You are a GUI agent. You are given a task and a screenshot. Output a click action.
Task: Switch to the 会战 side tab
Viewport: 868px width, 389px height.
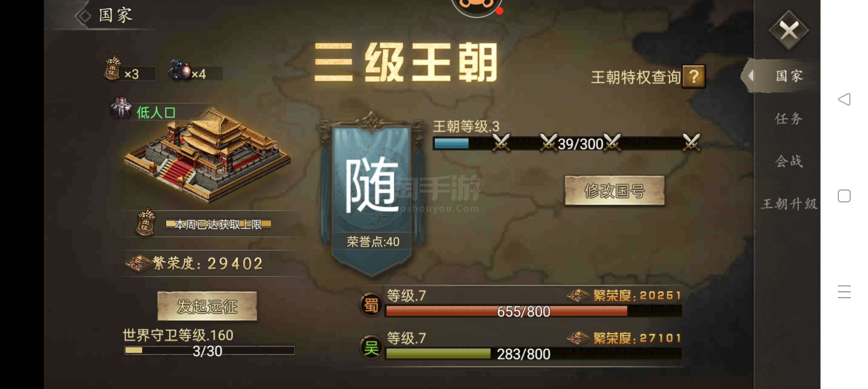coord(788,161)
